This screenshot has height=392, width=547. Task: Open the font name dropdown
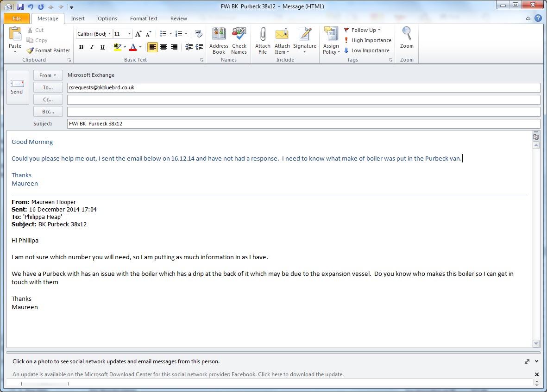(x=110, y=34)
